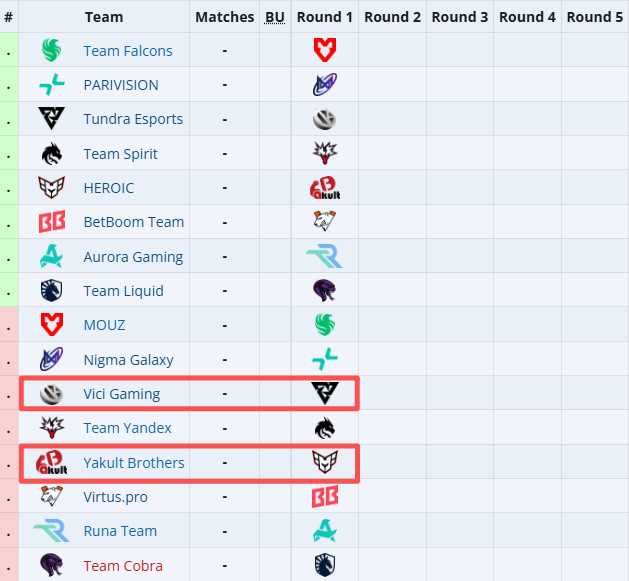Open the Vici Gaming team link

[121, 394]
